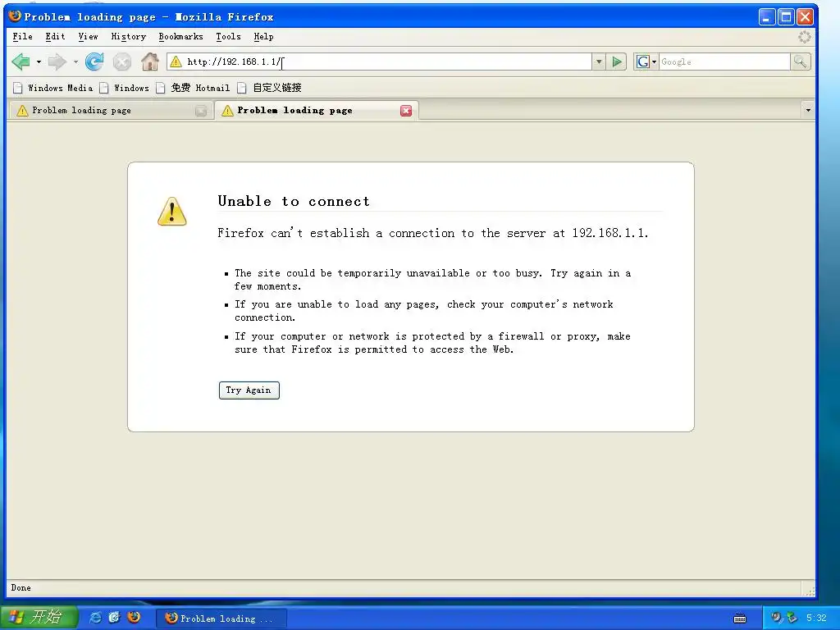
Task: Open the Tools menu
Action: 228,36
